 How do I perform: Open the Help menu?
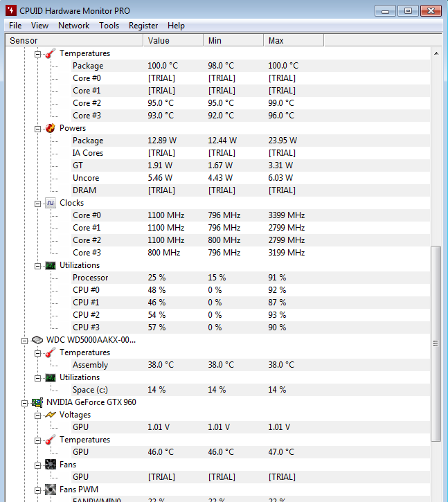[176, 26]
